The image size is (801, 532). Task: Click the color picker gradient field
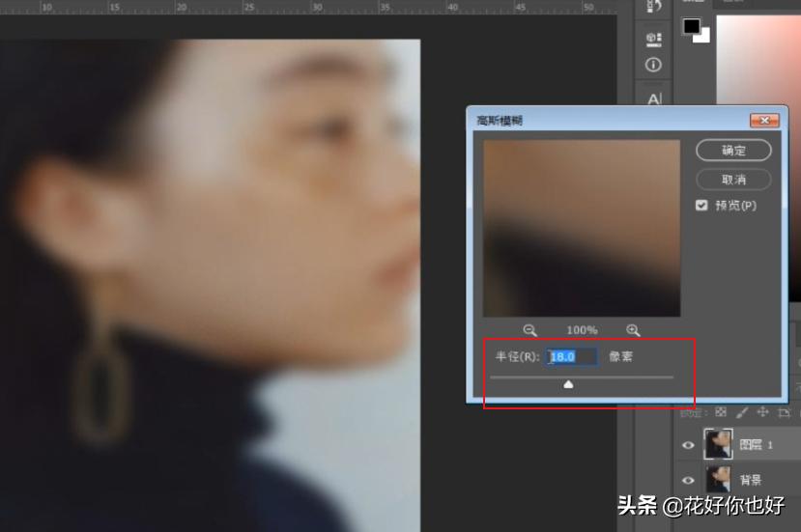point(758,158)
